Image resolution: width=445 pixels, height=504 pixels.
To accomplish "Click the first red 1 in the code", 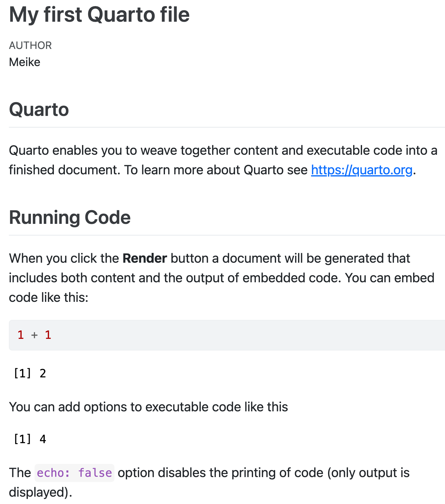I will 21,335.
